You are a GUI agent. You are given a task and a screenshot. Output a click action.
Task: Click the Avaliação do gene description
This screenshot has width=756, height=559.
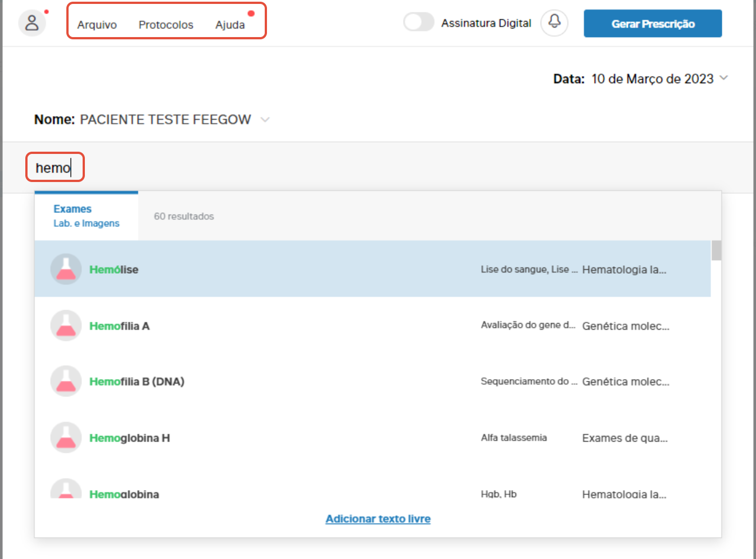528,325
